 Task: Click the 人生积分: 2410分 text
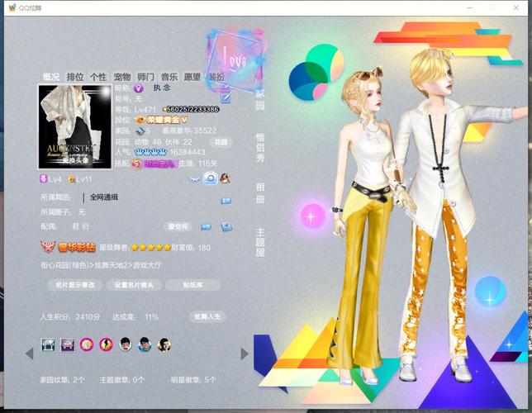point(70,317)
